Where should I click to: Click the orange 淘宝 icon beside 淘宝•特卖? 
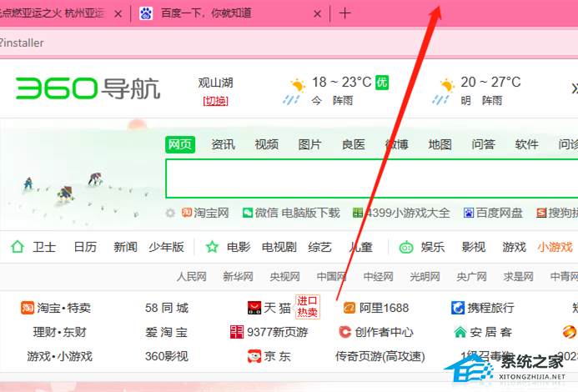[28, 308]
